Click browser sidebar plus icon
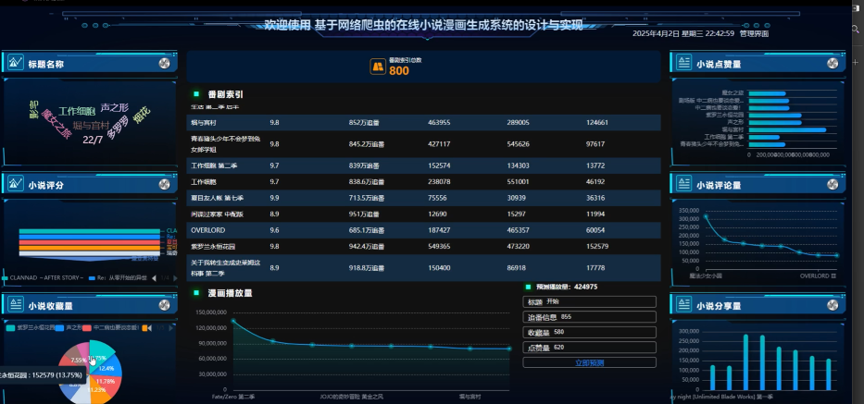The height and width of the screenshot is (404, 864). click(856, 62)
